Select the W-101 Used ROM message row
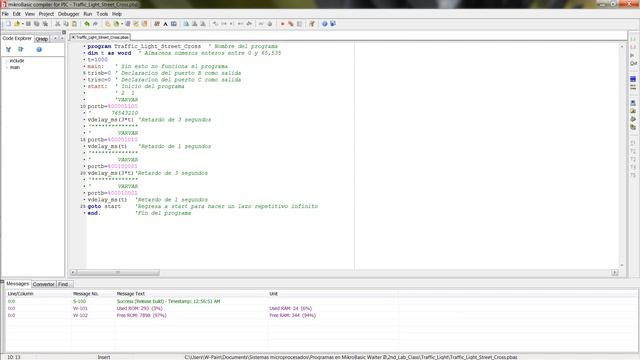This screenshot has width=640, height=360. pos(322,309)
